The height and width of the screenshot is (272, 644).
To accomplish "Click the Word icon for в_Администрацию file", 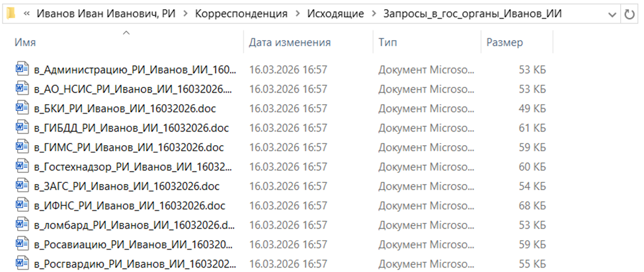I will 19,69.
